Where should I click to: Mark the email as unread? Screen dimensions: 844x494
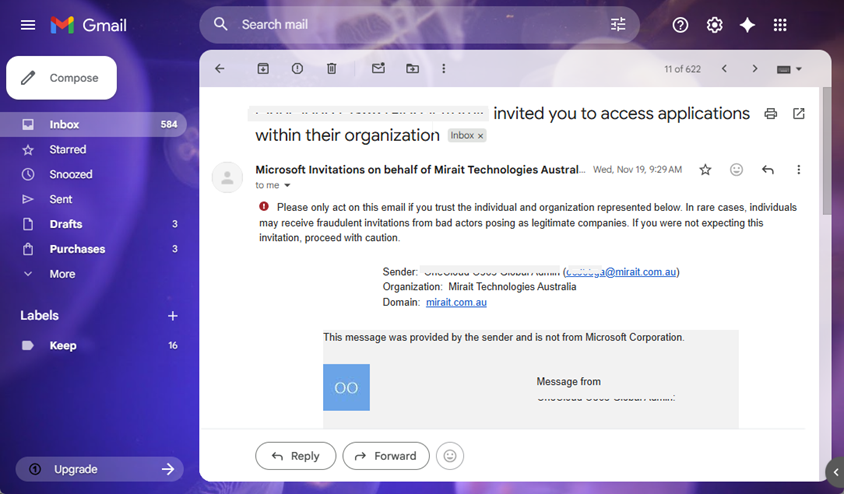coord(378,69)
